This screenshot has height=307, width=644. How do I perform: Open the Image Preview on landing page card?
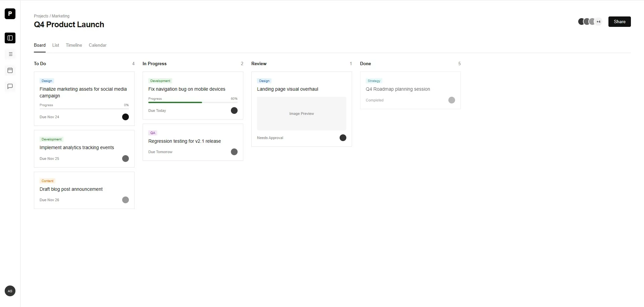click(x=301, y=113)
